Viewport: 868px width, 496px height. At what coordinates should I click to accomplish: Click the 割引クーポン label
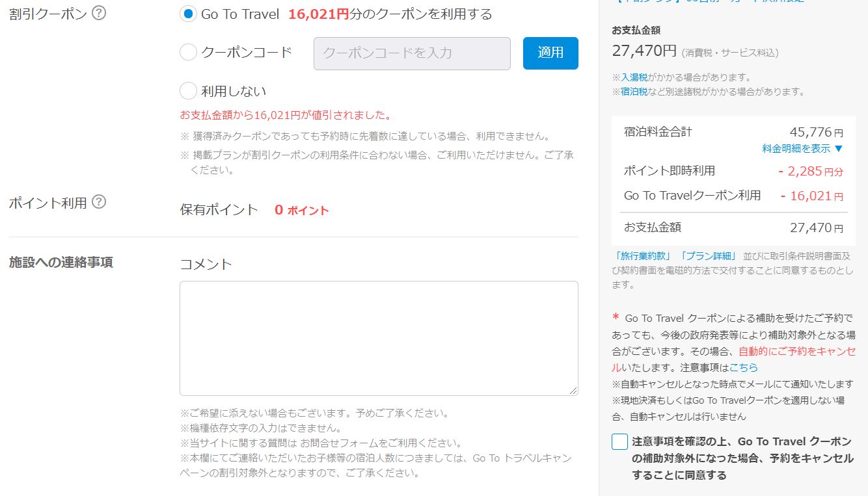point(47,14)
